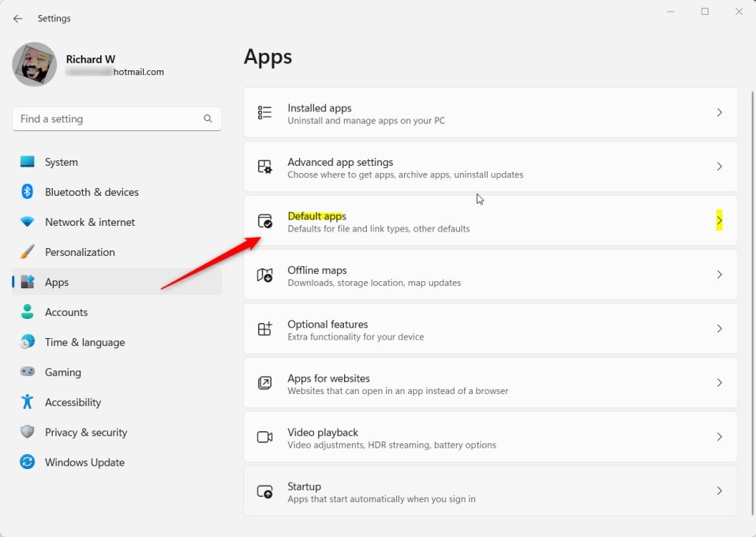Click the Bluetooth icon in sidebar
This screenshot has width=756, height=537.
28,192
